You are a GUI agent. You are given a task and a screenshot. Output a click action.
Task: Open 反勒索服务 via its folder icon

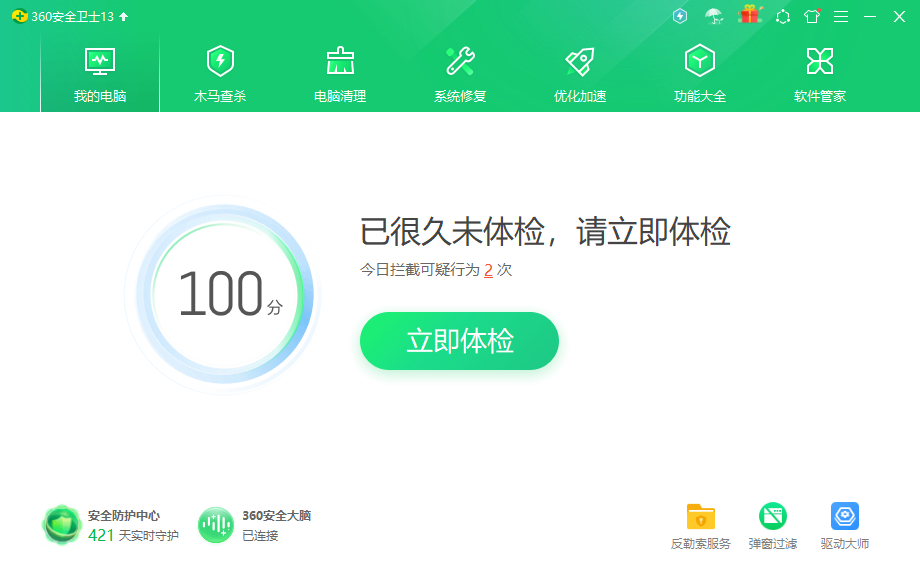pyautogui.click(x=701, y=516)
